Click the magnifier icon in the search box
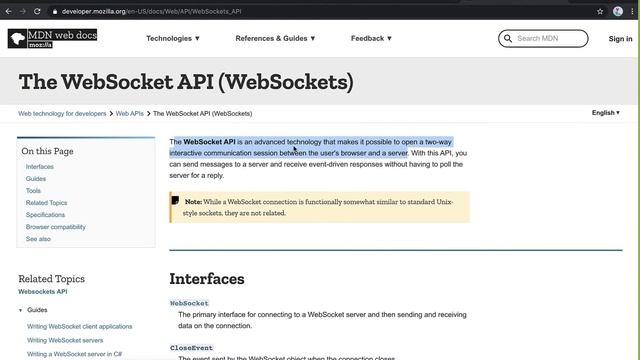640x360 pixels. [x=508, y=38]
